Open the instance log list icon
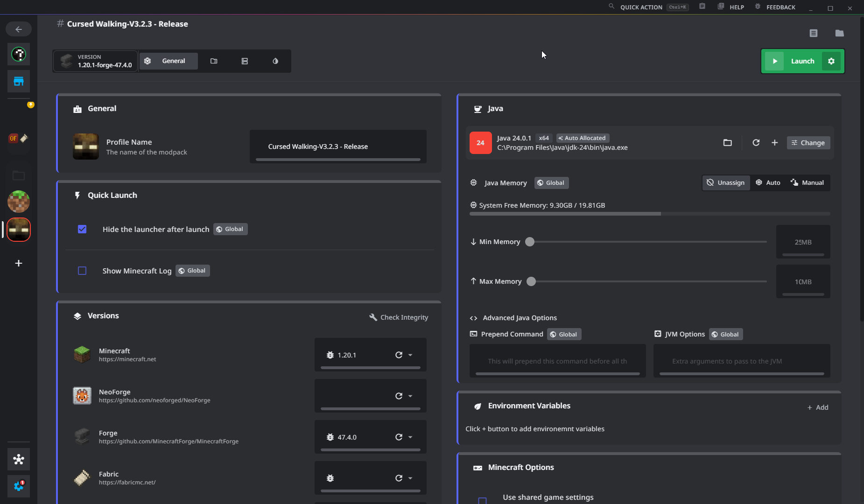864x504 pixels. pos(814,33)
